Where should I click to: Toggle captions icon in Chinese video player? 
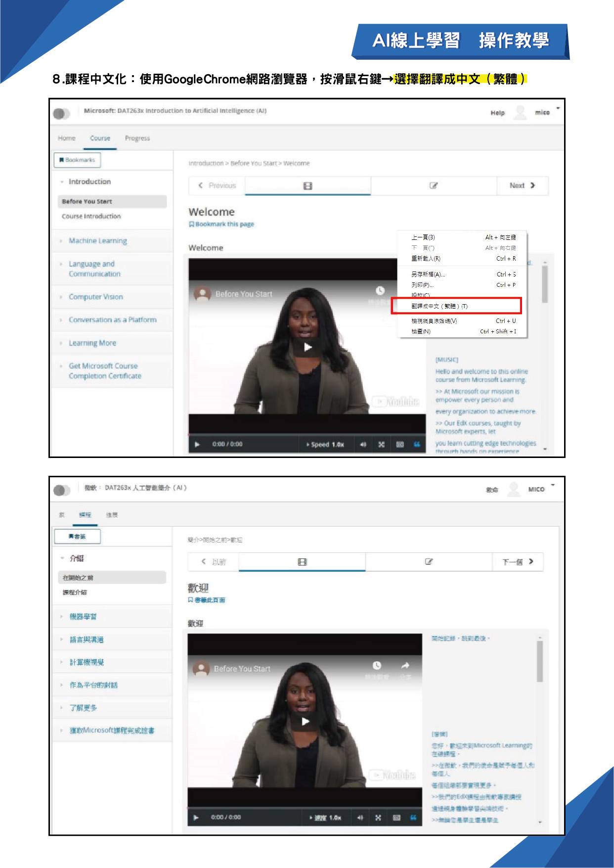(x=396, y=818)
